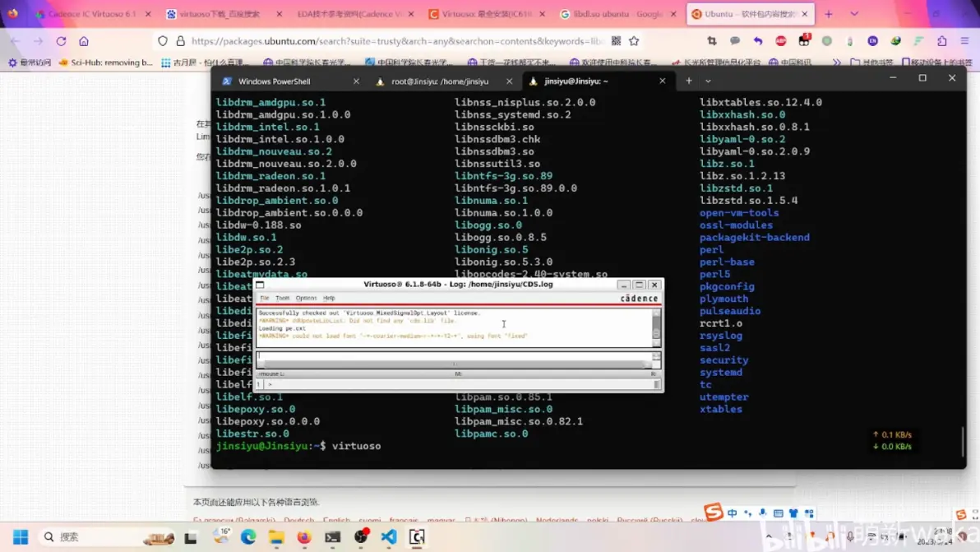Viewport: 980px width, 552px height.
Task: Close the root@Jinsiyu terminal tab
Action: pos(510,81)
